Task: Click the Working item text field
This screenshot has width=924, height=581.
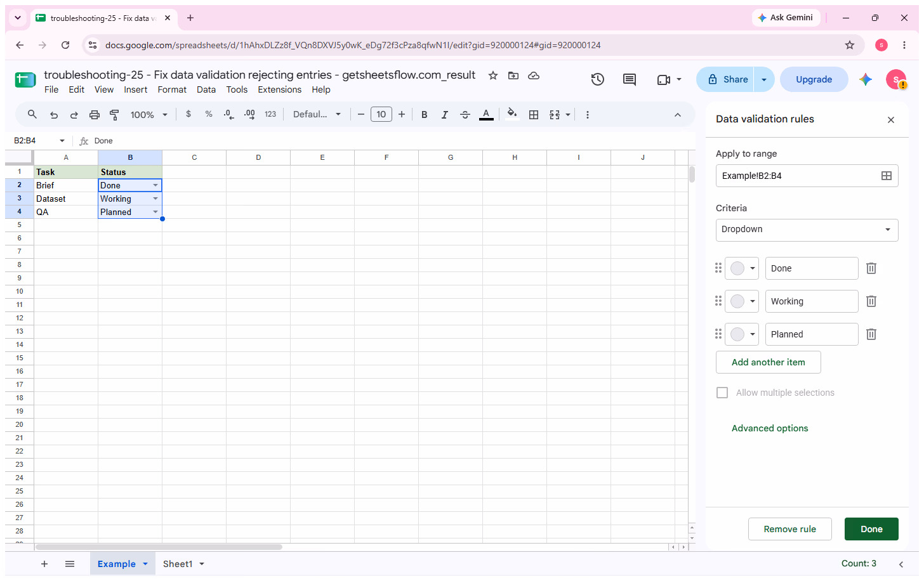Action: click(x=812, y=301)
